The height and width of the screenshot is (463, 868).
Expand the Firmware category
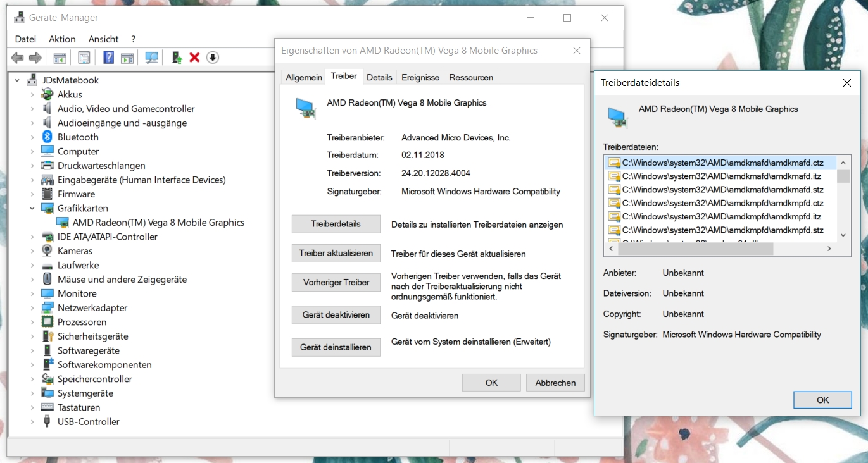[x=32, y=194]
